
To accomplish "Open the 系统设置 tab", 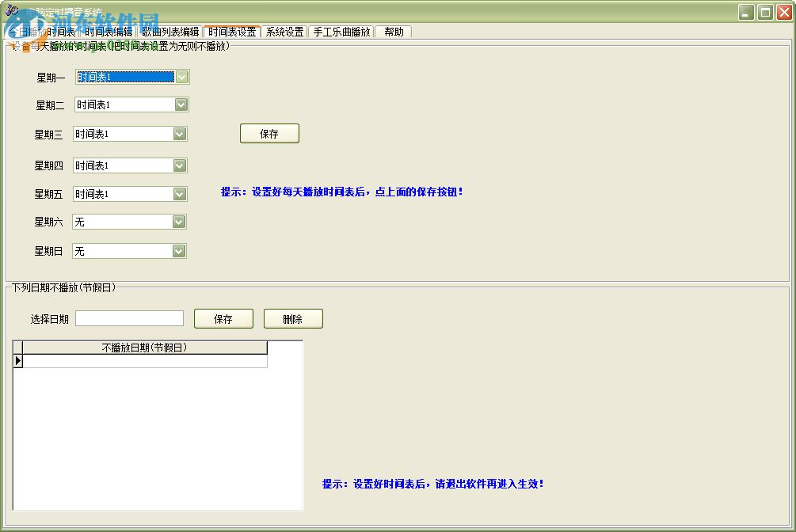I will coord(285,32).
